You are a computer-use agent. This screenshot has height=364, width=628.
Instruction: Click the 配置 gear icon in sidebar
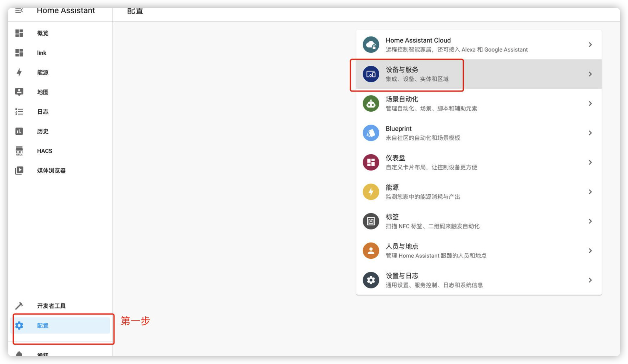point(19,325)
